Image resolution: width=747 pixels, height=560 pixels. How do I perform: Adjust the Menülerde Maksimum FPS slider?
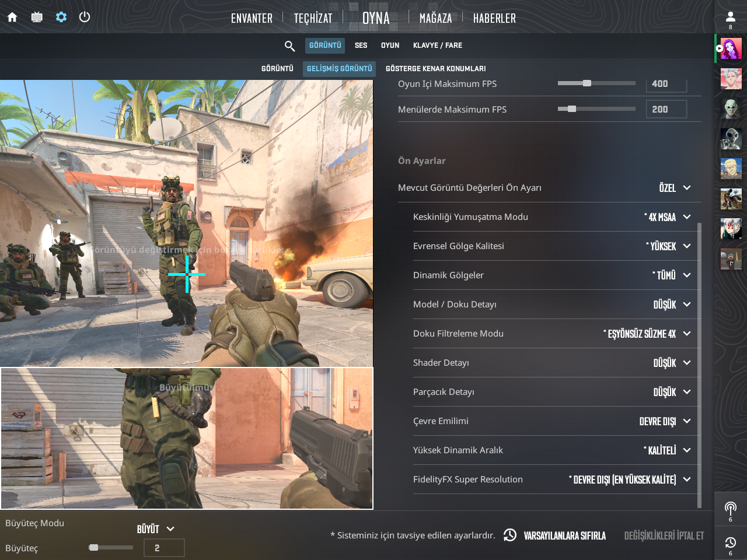pyautogui.click(x=596, y=109)
